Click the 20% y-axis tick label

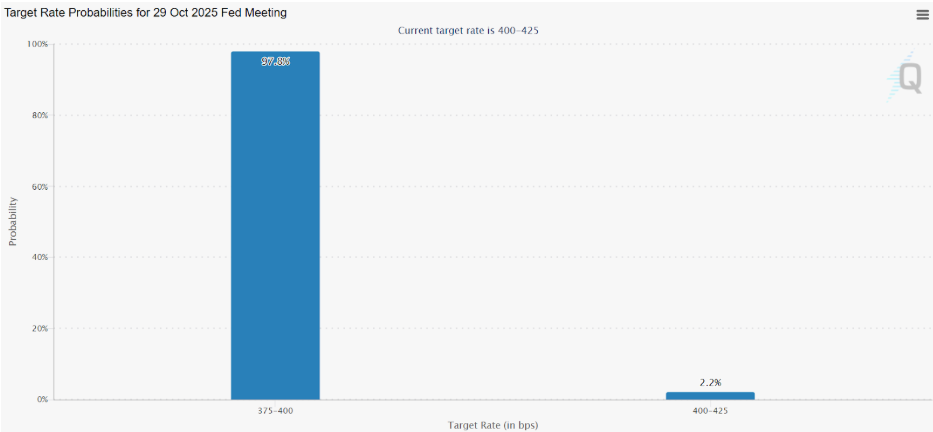pos(39,328)
